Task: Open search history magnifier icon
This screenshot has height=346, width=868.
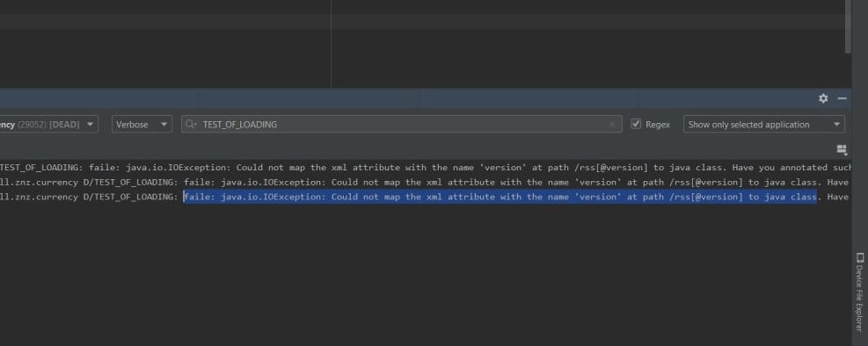Action: pos(191,124)
